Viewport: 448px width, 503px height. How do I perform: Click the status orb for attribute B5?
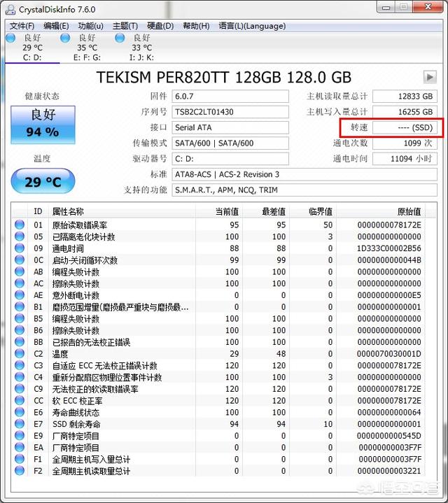[x=20, y=318]
